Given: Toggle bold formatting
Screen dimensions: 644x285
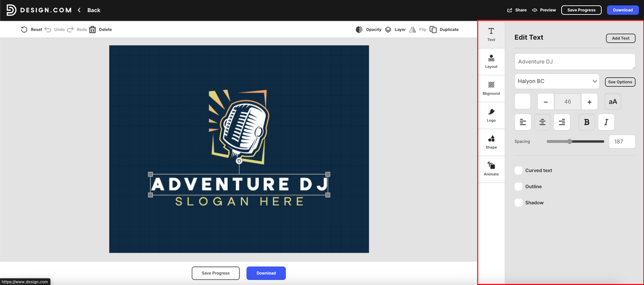Looking at the screenshot, I should click(x=587, y=122).
